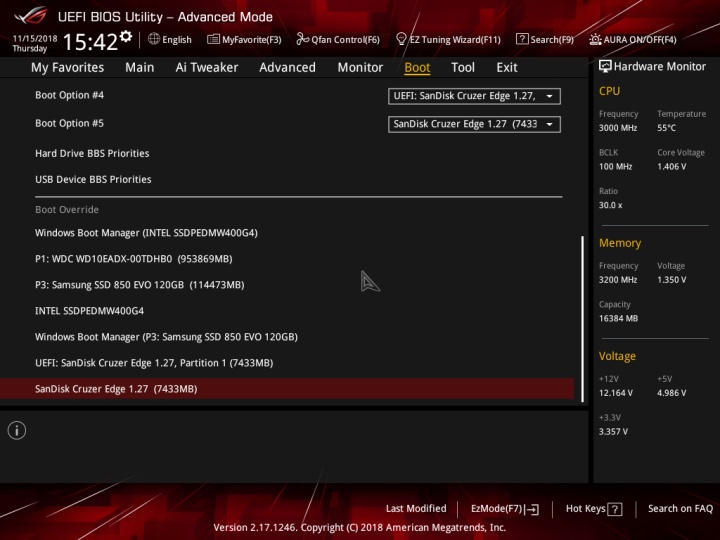Click Core Voltage 1.406 V value
The image size is (720, 540).
tap(671, 166)
